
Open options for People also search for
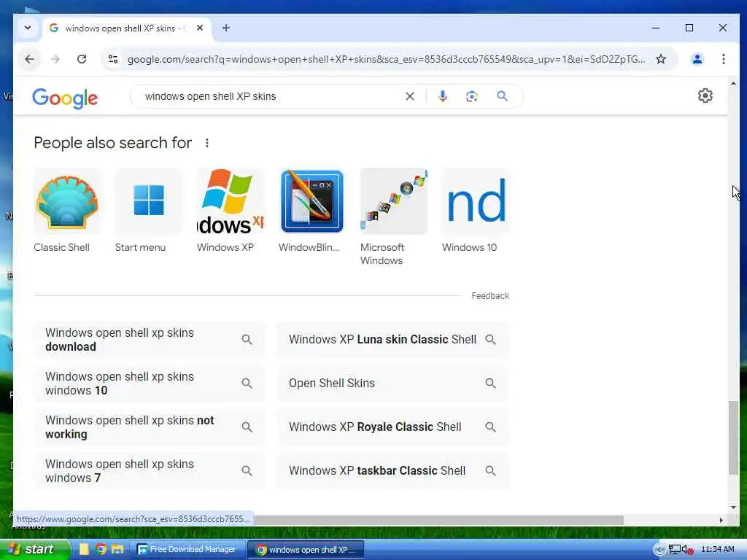tap(206, 143)
